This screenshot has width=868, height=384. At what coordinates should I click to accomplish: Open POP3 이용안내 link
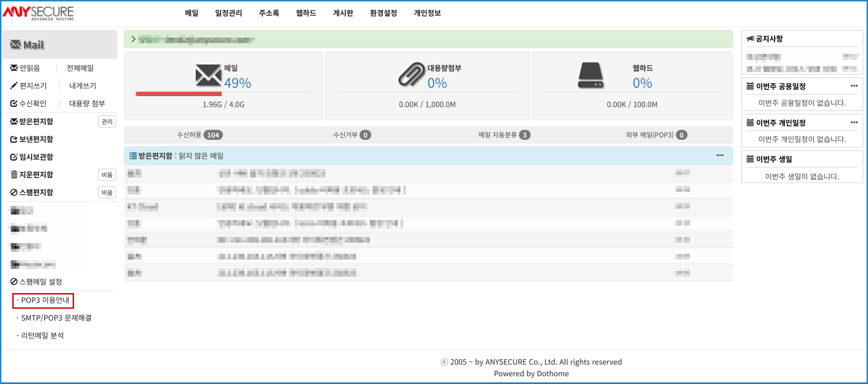45,300
